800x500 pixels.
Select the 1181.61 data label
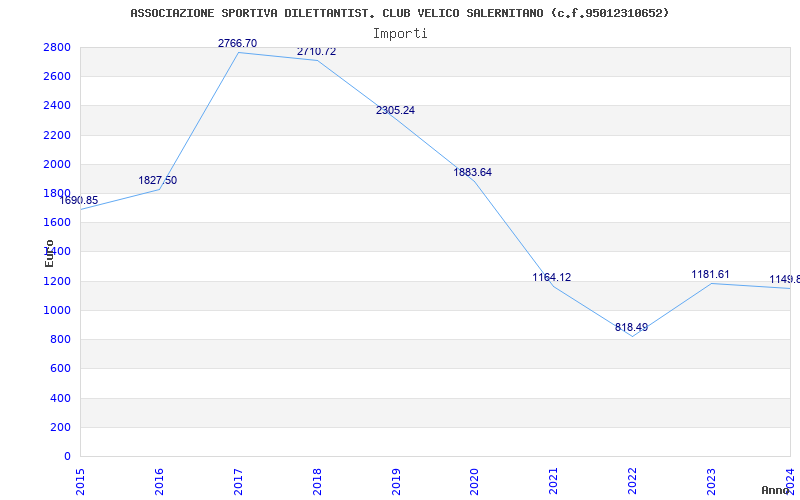click(x=710, y=274)
